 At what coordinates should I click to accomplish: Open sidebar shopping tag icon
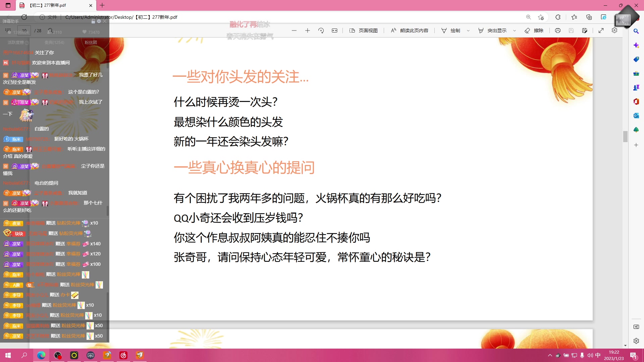(636, 59)
